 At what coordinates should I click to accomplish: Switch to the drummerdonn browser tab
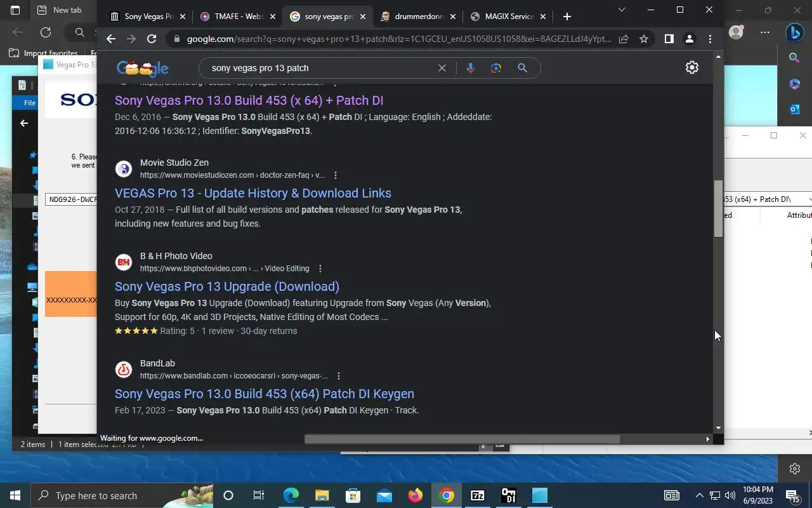419,17
